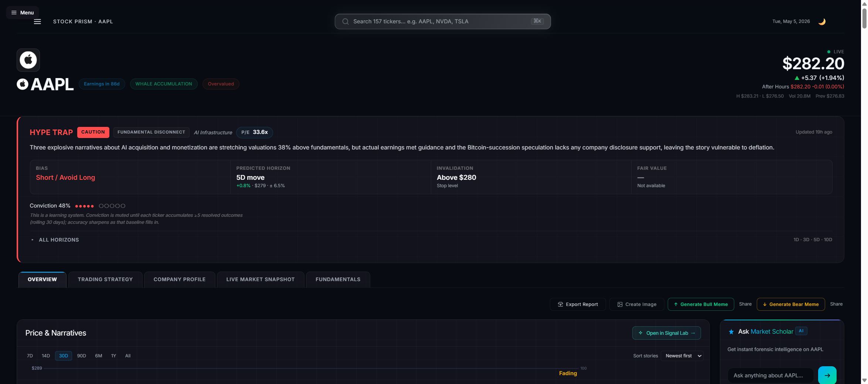
Task: Click the 5D move predicted horizon
Action: (x=250, y=178)
